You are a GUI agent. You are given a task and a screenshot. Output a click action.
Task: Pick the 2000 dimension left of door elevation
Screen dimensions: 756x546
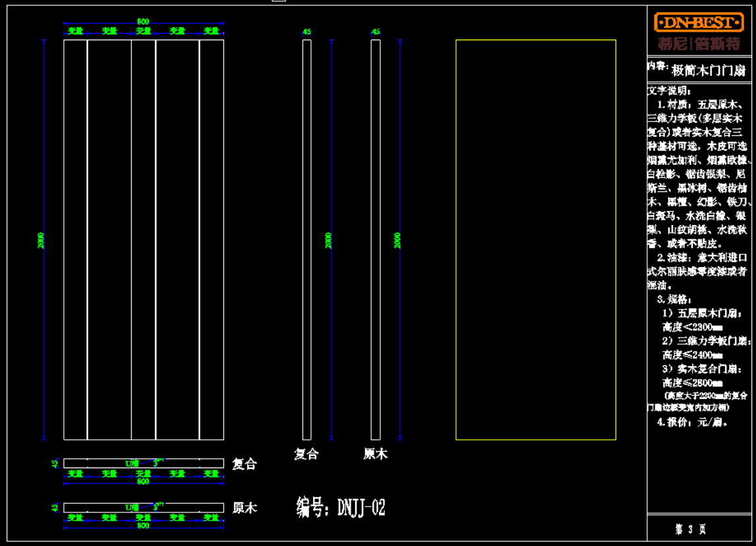(41, 240)
